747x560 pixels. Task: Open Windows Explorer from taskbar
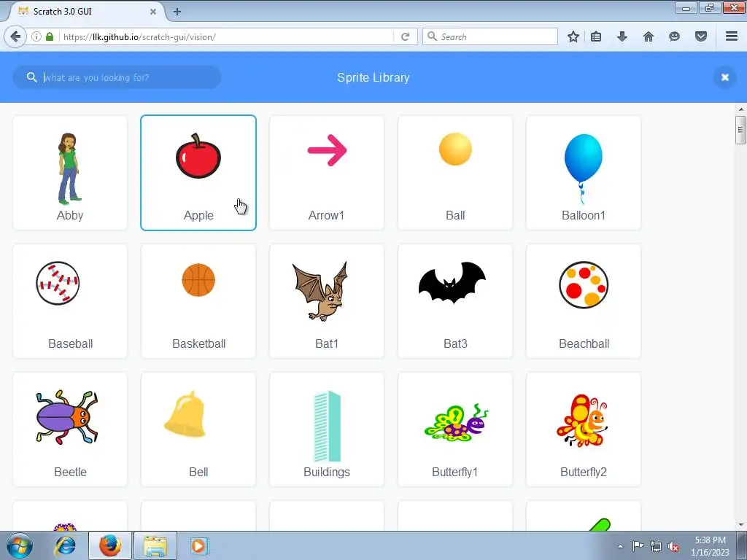click(155, 545)
